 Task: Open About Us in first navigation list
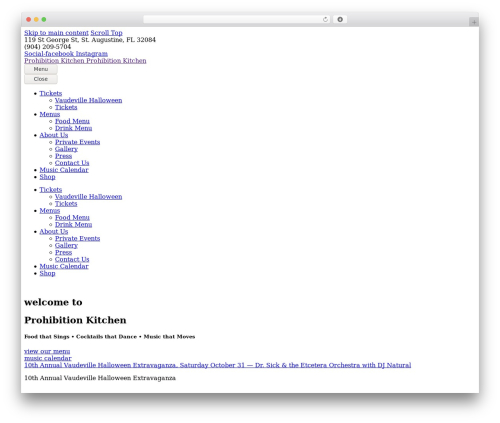(54, 135)
